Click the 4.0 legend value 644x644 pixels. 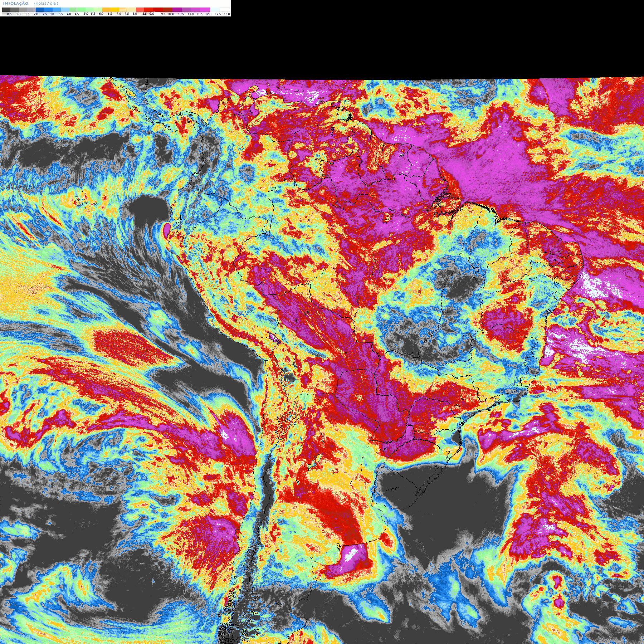pos(69,14)
